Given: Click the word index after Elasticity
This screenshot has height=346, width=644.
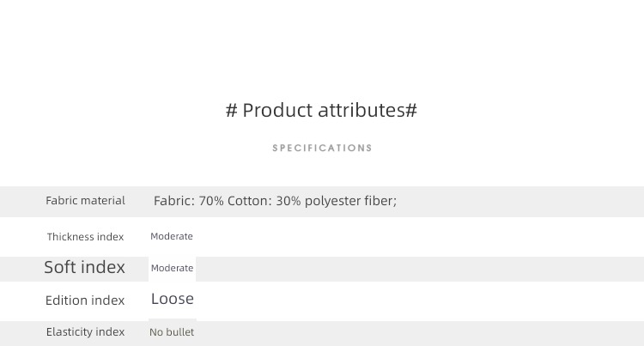Looking at the screenshot, I should coord(110,331).
